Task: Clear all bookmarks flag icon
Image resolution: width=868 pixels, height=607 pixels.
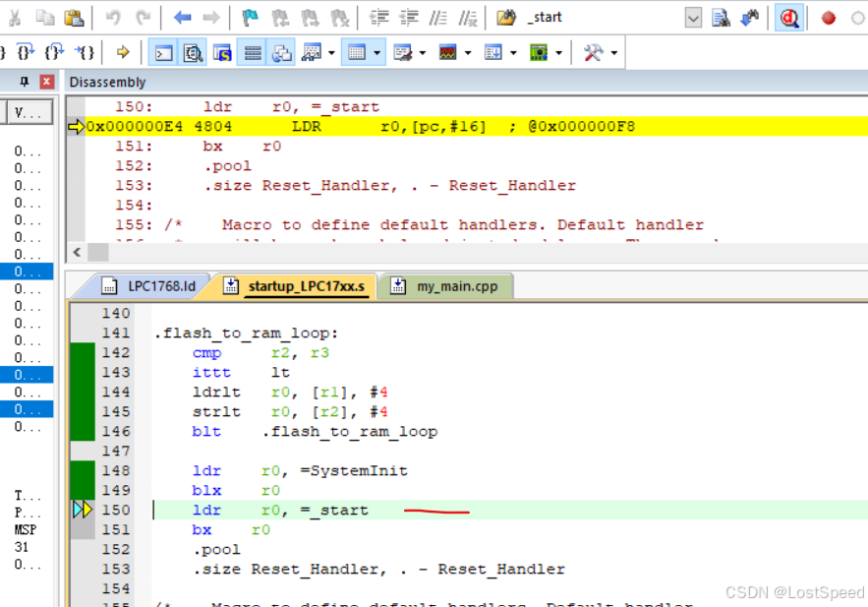Action: pyautogui.click(x=339, y=19)
